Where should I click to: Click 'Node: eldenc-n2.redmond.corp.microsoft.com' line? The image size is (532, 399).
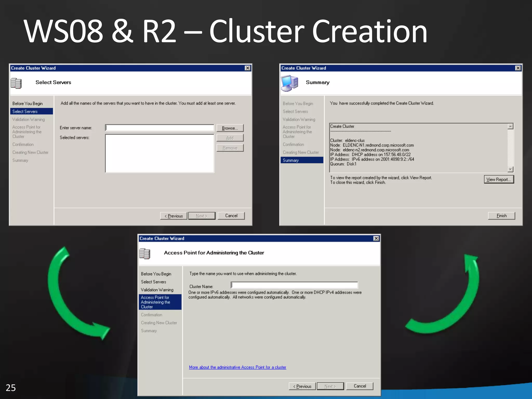pyautogui.click(x=370, y=150)
